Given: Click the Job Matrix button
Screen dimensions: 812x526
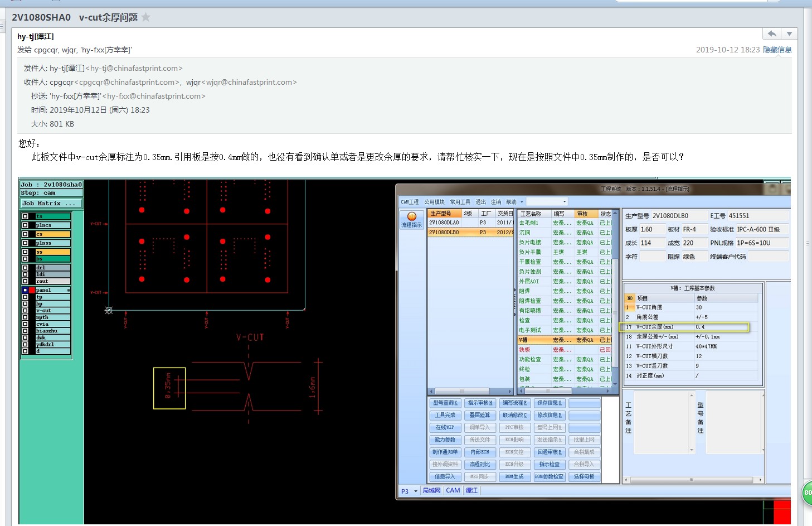Looking at the screenshot, I should 51,204.
